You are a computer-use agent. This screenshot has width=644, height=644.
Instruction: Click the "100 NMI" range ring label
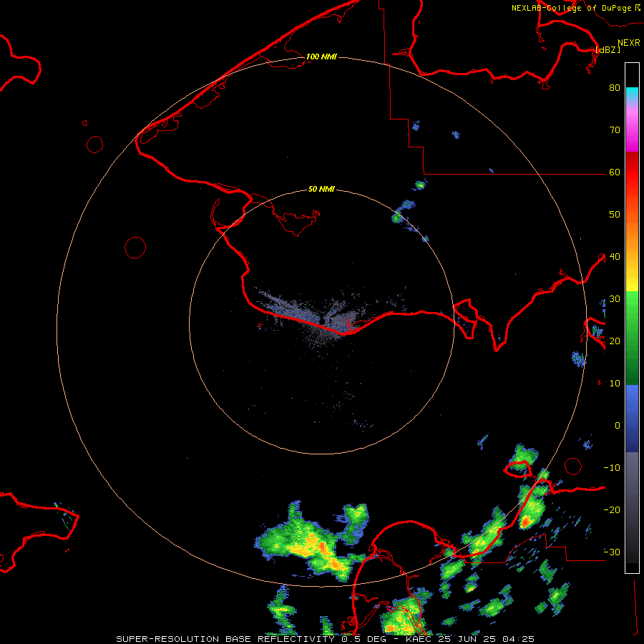click(321, 57)
